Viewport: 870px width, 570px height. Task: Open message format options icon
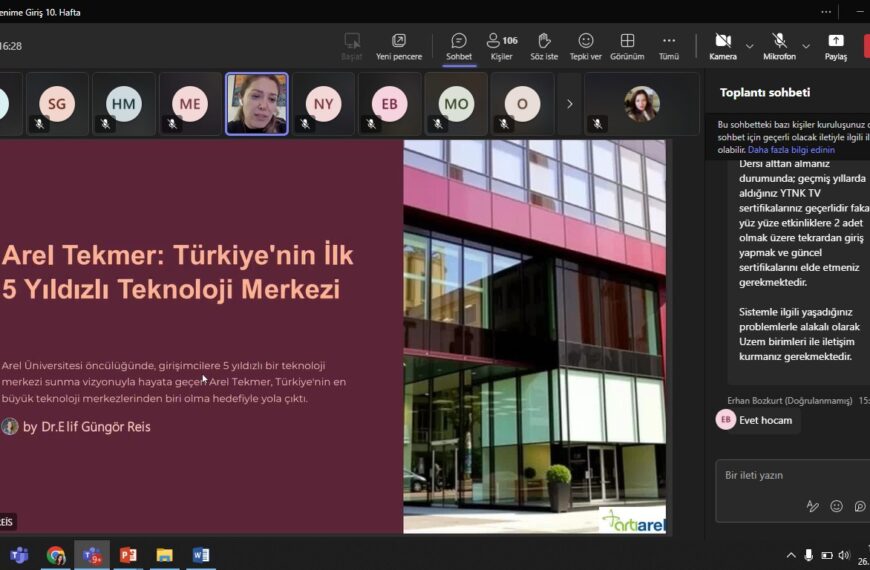[x=812, y=506]
